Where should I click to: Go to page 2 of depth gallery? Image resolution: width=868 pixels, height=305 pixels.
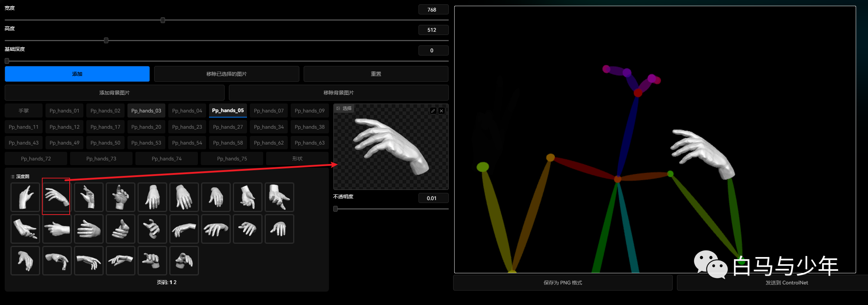tap(175, 282)
